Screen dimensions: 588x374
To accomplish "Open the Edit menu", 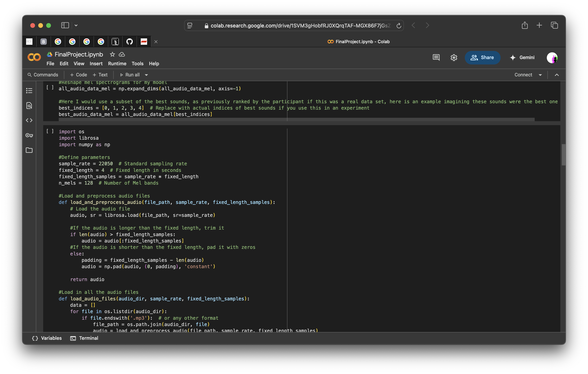I will [64, 64].
